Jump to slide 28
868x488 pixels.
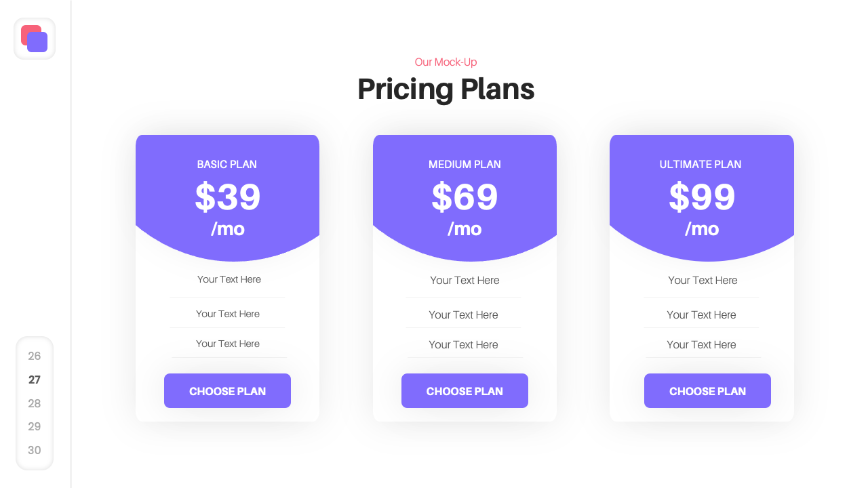point(35,403)
